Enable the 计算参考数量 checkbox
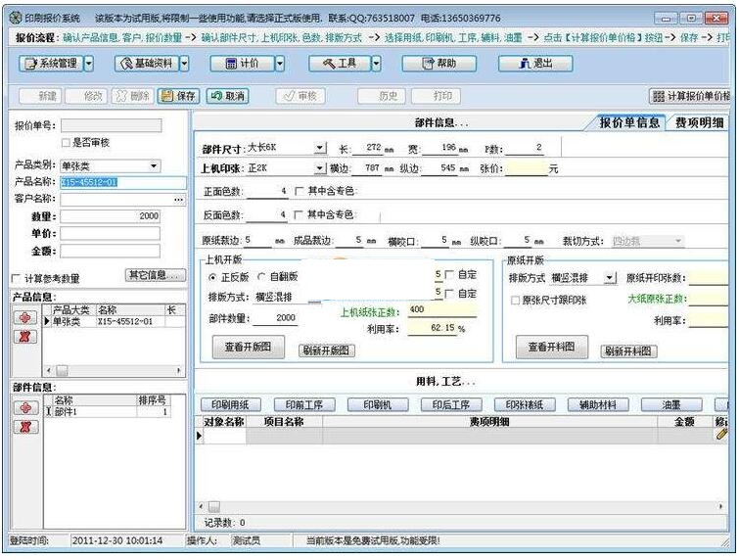739x560 pixels. click(16, 278)
